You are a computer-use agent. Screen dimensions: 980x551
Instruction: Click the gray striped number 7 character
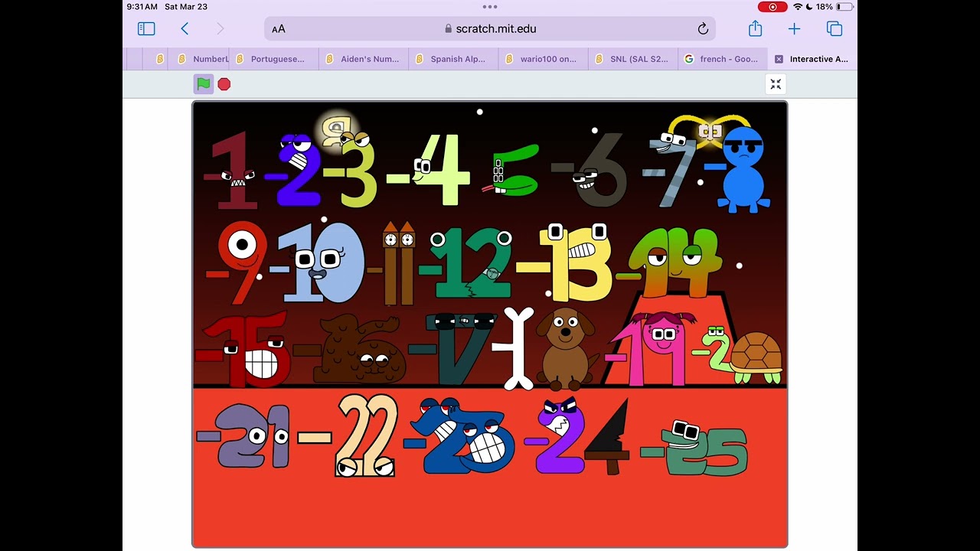coord(671,170)
